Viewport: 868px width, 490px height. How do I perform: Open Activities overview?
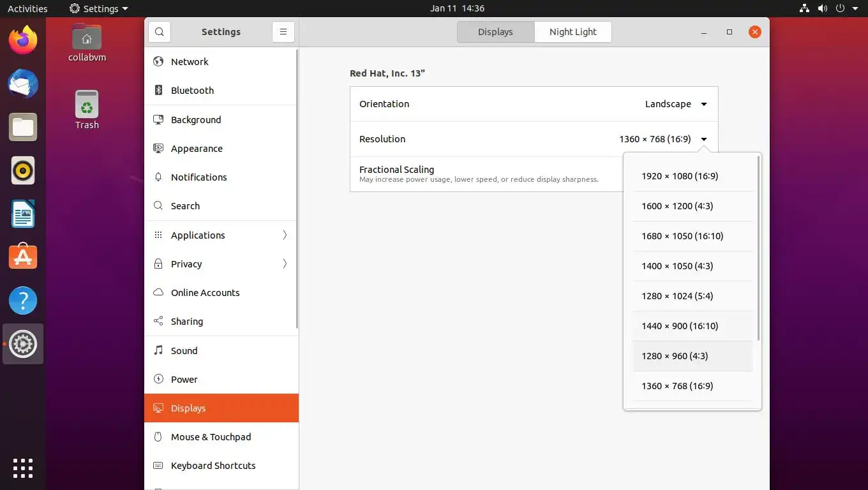tap(27, 8)
